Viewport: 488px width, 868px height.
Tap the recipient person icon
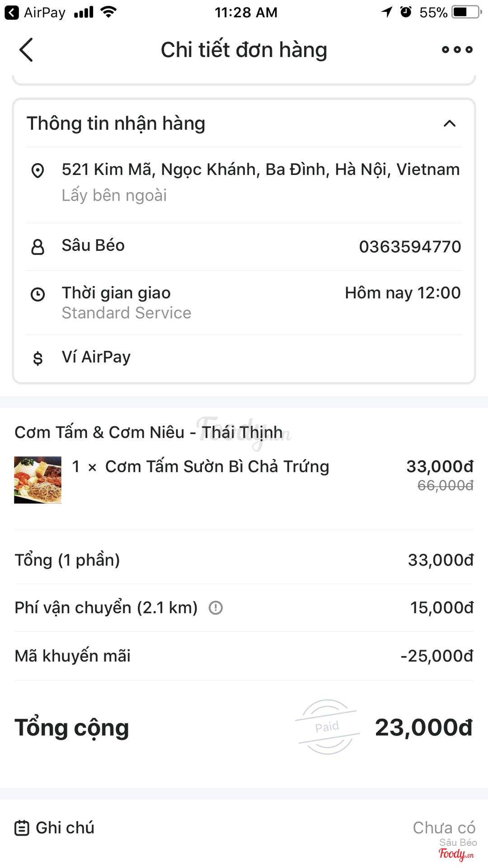click(x=38, y=247)
